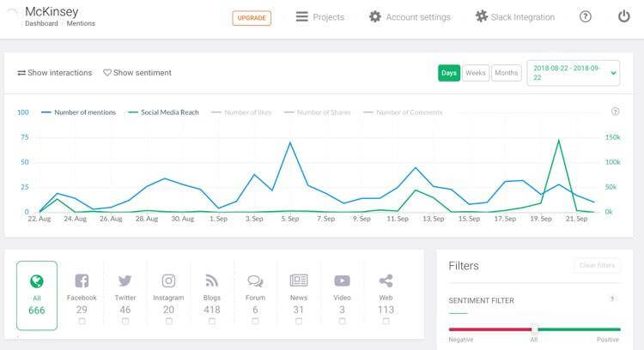Click the Forum chat bubbles icon
The width and height of the screenshot is (644, 350).
click(x=255, y=281)
